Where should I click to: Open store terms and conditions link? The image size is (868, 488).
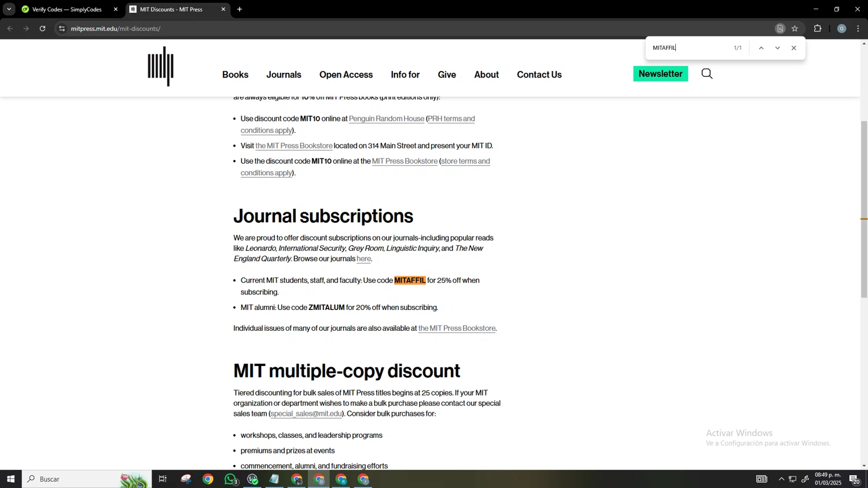pyautogui.click(x=465, y=161)
